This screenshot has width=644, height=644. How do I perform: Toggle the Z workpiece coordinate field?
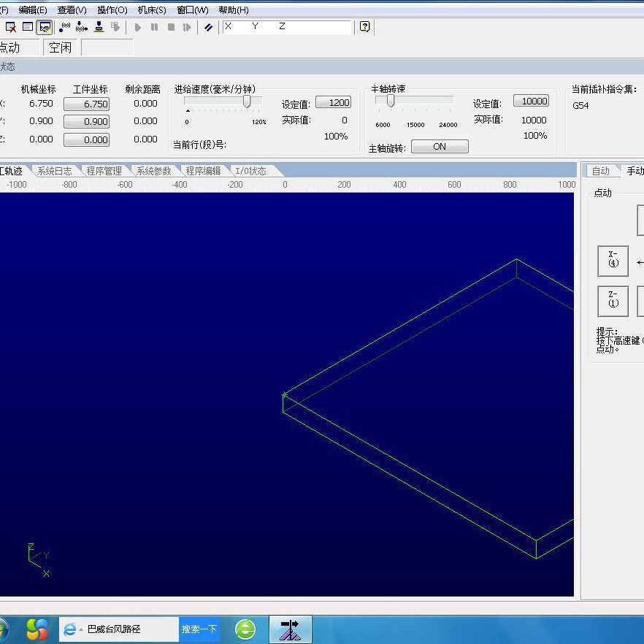click(88, 139)
